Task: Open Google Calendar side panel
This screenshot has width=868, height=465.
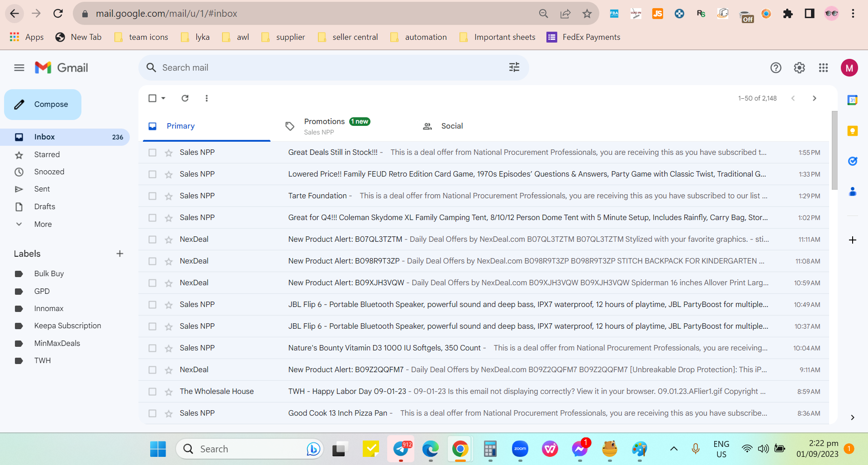Action: (x=853, y=100)
